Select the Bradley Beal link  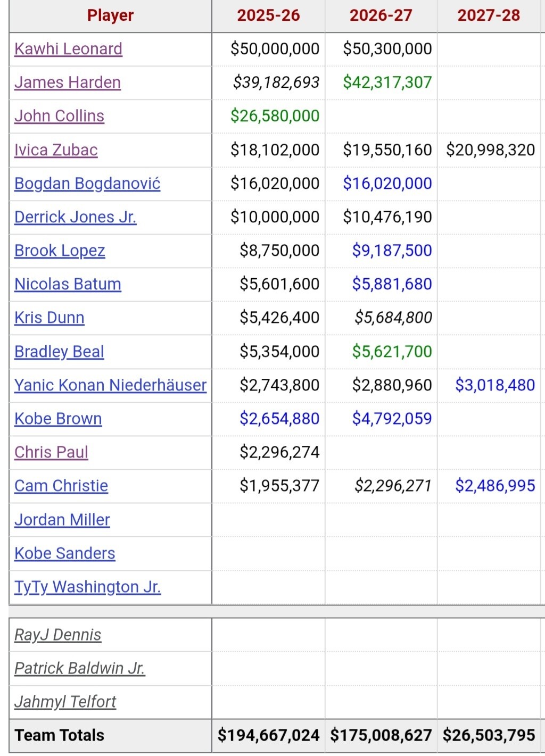coord(59,352)
